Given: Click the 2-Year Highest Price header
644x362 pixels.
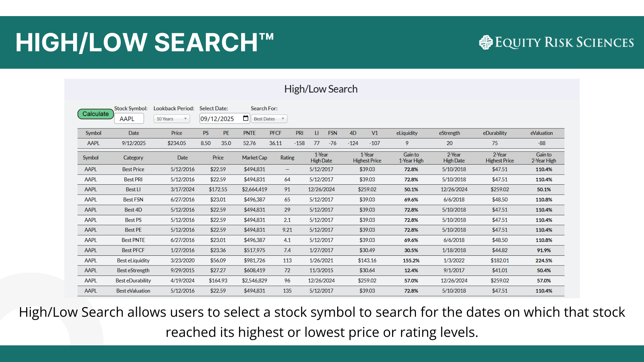Looking at the screenshot, I should point(500,158).
